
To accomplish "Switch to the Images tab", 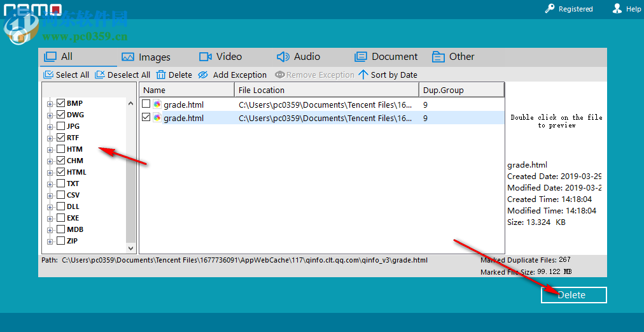I will point(146,57).
